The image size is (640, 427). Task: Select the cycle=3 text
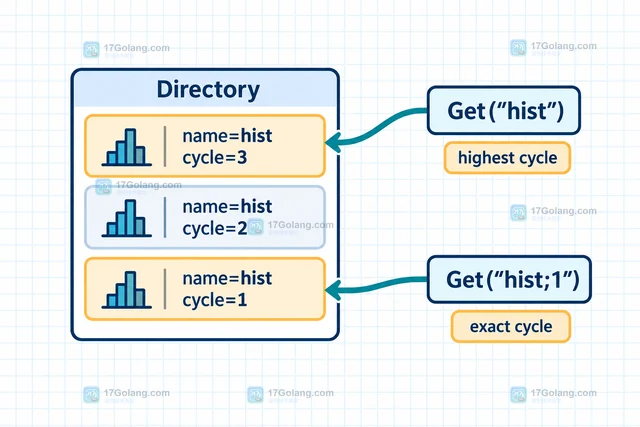(215, 158)
